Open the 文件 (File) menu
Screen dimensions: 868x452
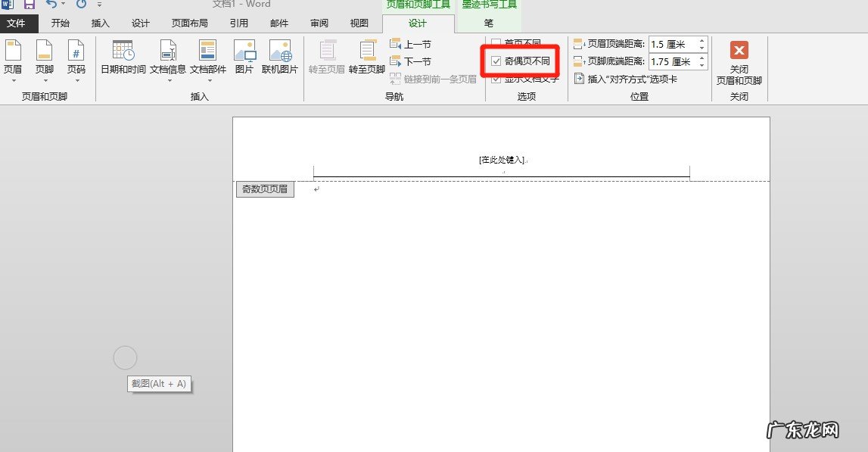(x=16, y=23)
